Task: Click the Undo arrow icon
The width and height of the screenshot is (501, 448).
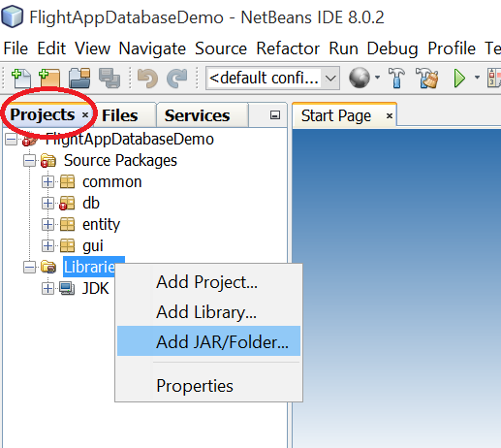Action: click(147, 78)
